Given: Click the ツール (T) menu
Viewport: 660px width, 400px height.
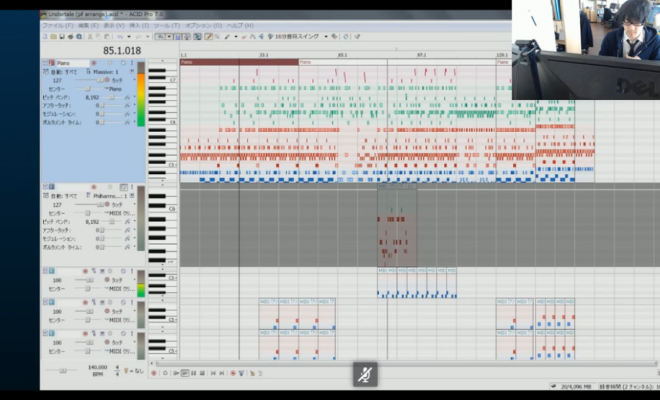Looking at the screenshot, I should (x=165, y=24).
